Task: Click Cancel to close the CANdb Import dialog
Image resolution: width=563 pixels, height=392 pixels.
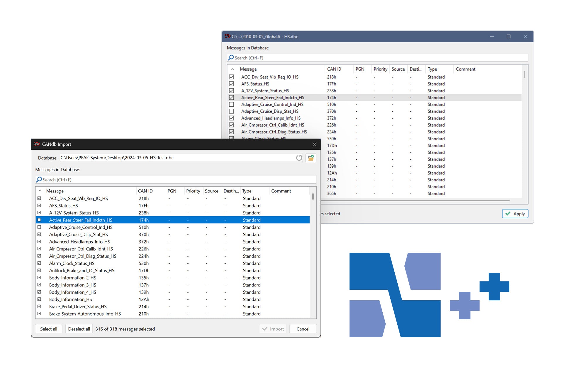Action: (303, 329)
